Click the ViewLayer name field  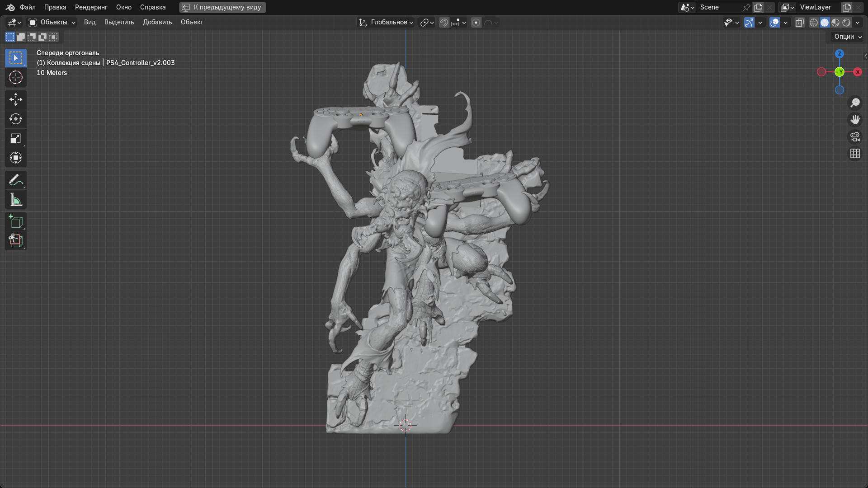(x=819, y=7)
